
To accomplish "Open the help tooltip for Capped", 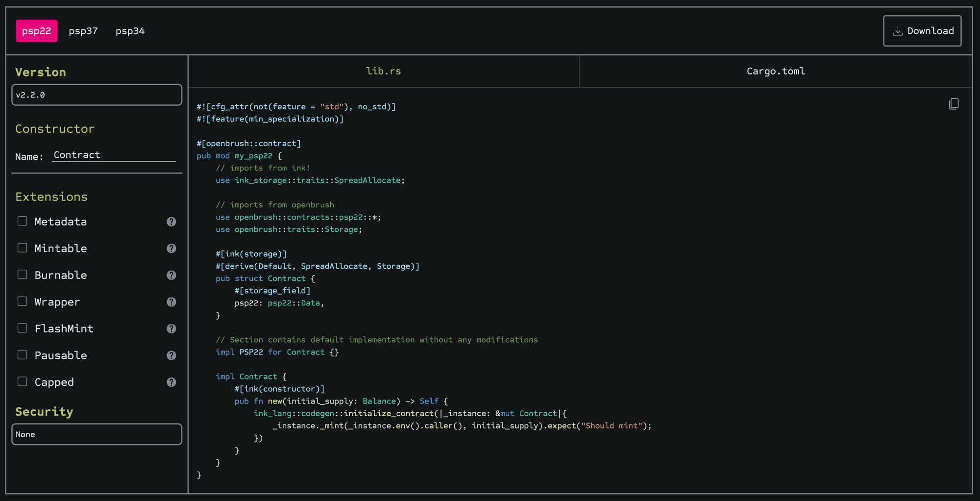I will point(171,382).
